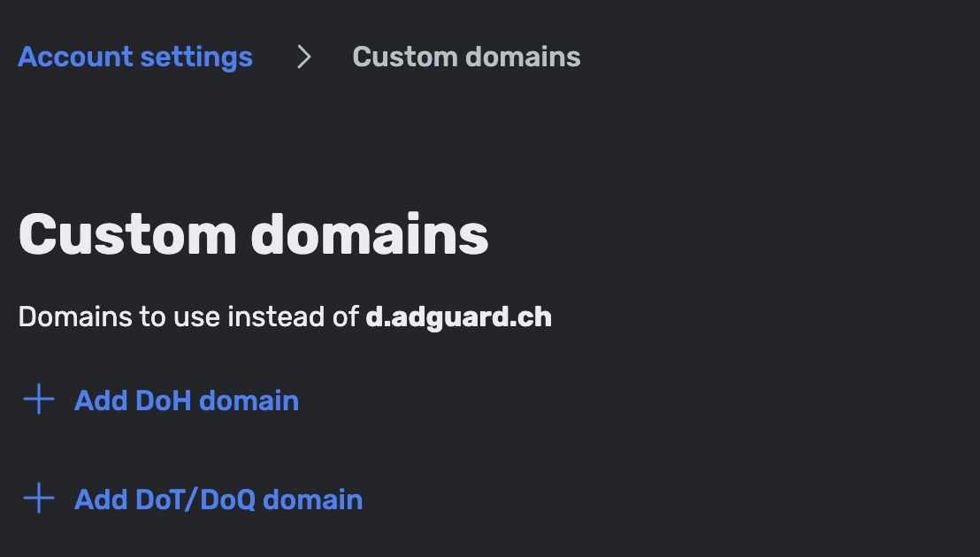Click the breadcrumb chevron separator arrow

click(304, 57)
